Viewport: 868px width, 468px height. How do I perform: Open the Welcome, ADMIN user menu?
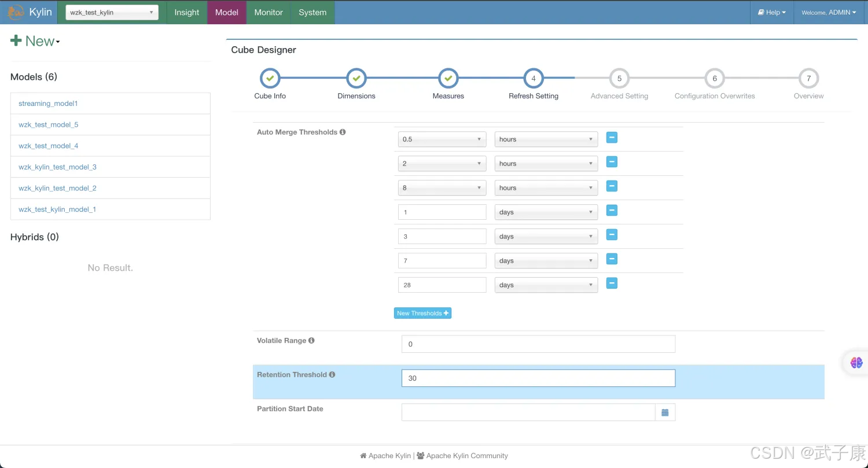pos(829,12)
